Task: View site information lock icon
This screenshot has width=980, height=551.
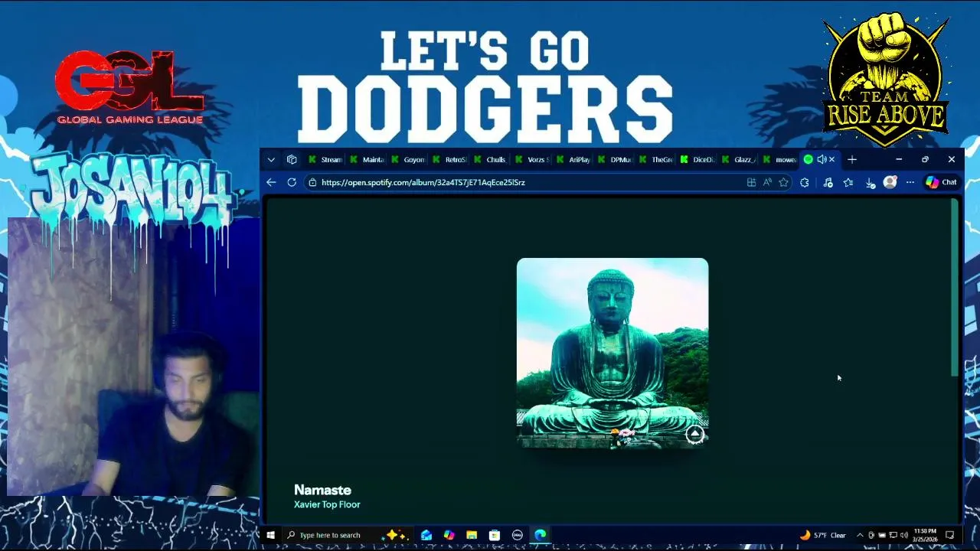Action: click(x=312, y=182)
